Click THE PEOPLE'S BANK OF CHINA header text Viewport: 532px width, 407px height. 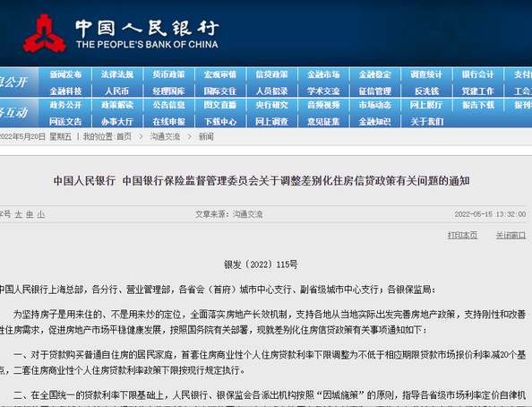click(x=147, y=45)
